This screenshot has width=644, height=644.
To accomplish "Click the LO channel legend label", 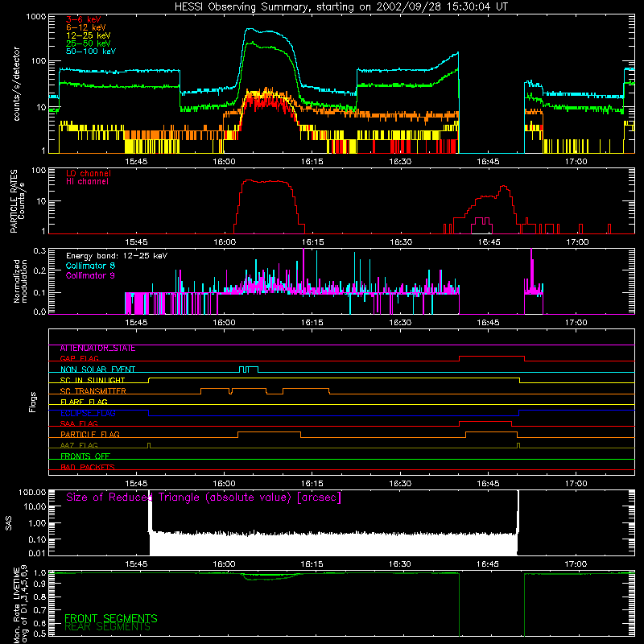I will point(88,173).
